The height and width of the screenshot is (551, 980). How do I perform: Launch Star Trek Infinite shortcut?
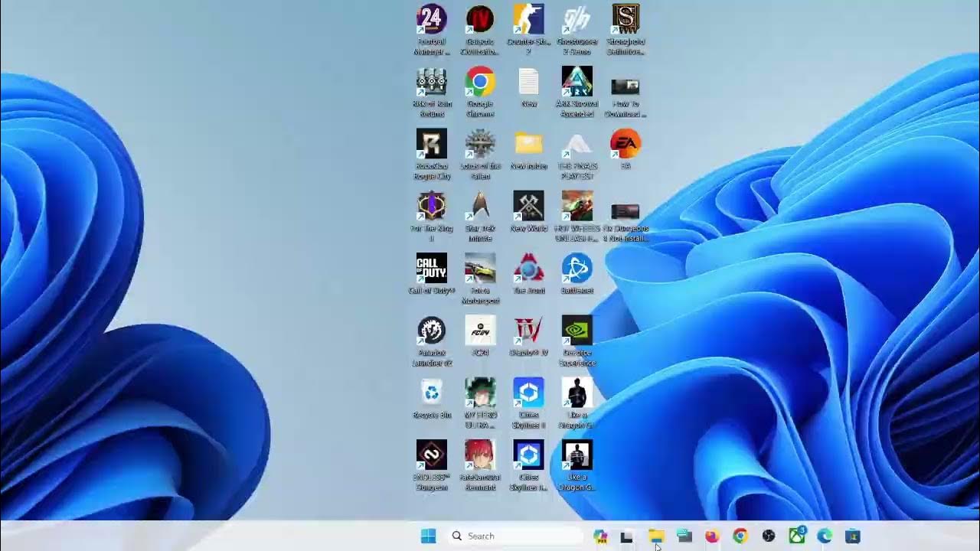pyautogui.click(x=480, y=217)
